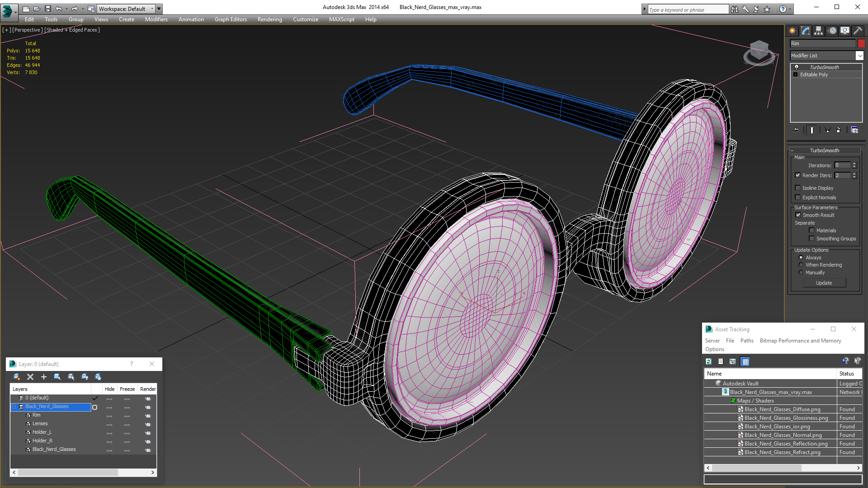Open the Graph Editors menu

(x=231, y=19)
